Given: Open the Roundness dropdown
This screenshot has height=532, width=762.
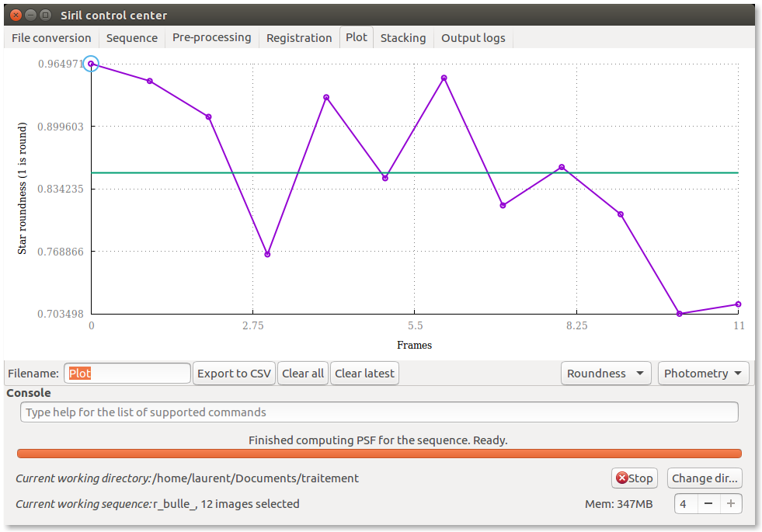Looking at the screenshot, I should pyautogui.click(x=606, y=374).
